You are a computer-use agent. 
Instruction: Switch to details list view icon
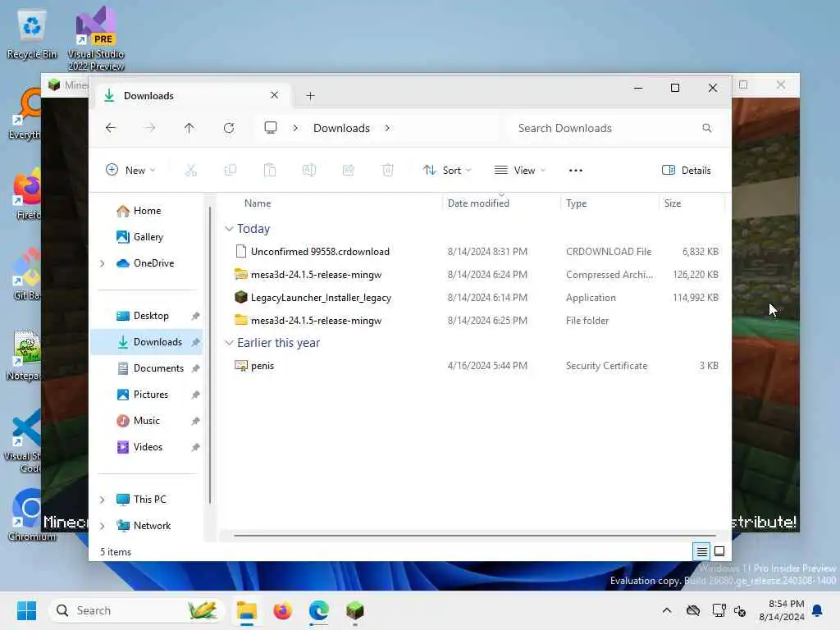click(701, 551)
